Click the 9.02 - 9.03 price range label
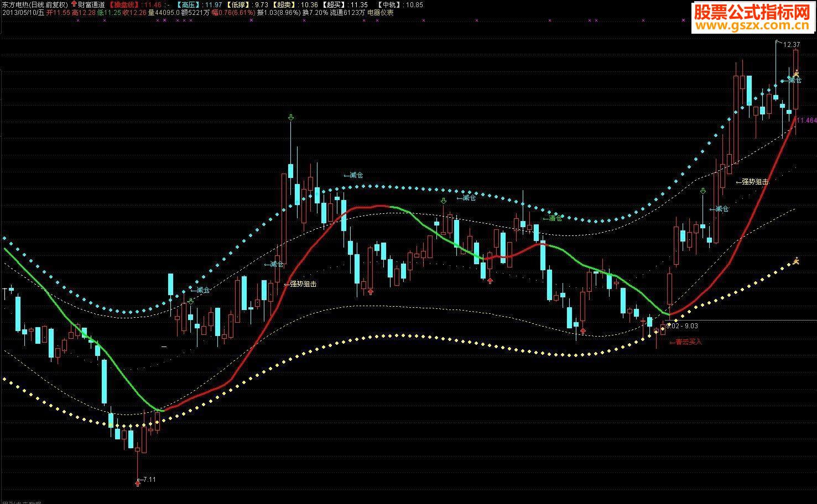This screenshot has height=504, width=817. pos(682,326)
